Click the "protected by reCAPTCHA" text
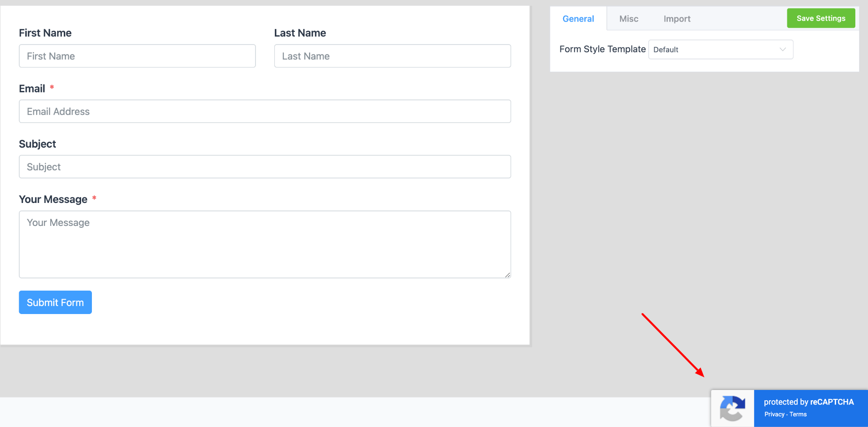The width and height of the screenshot is (868, 427). click(x=808, y=402)
